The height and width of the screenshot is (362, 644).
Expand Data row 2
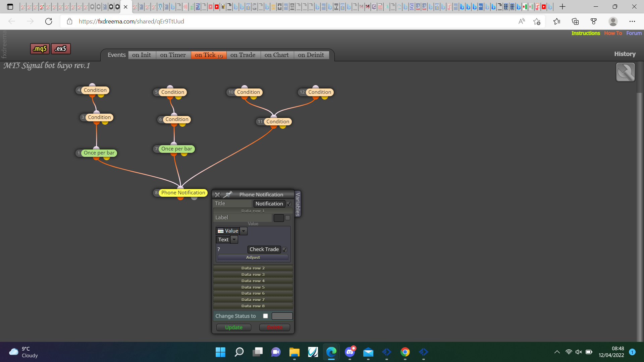(253, 268)
